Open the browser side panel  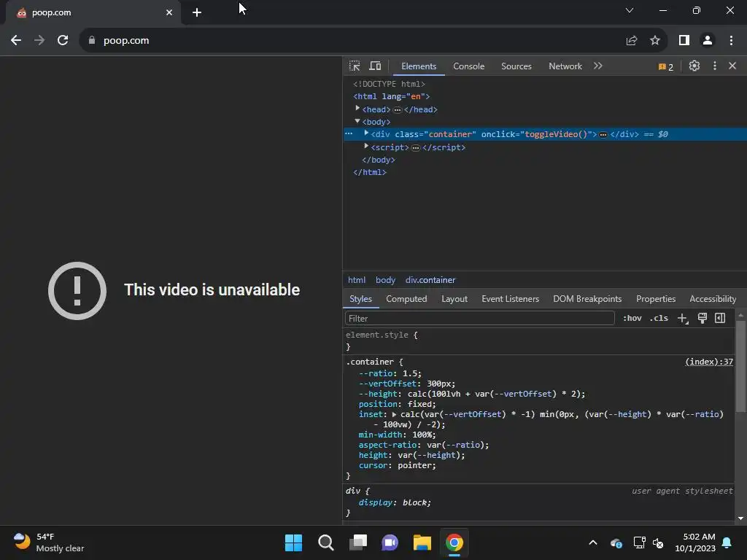pyautogui.click(x=684, y=41)
